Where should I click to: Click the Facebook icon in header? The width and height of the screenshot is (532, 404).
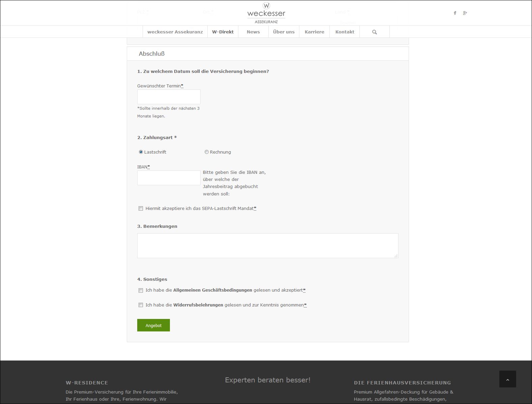pos(455,13)
